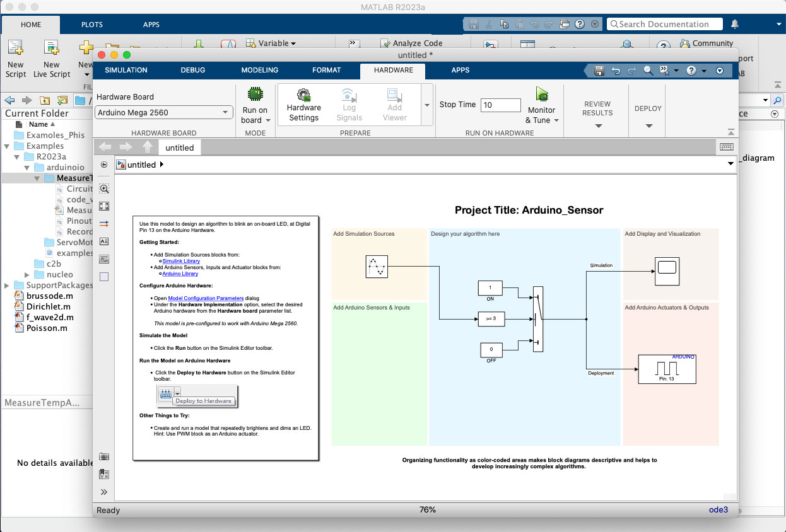Click the Stop Time input field
Viewport: 786px width, 532px height.
(x=501, y=105)
